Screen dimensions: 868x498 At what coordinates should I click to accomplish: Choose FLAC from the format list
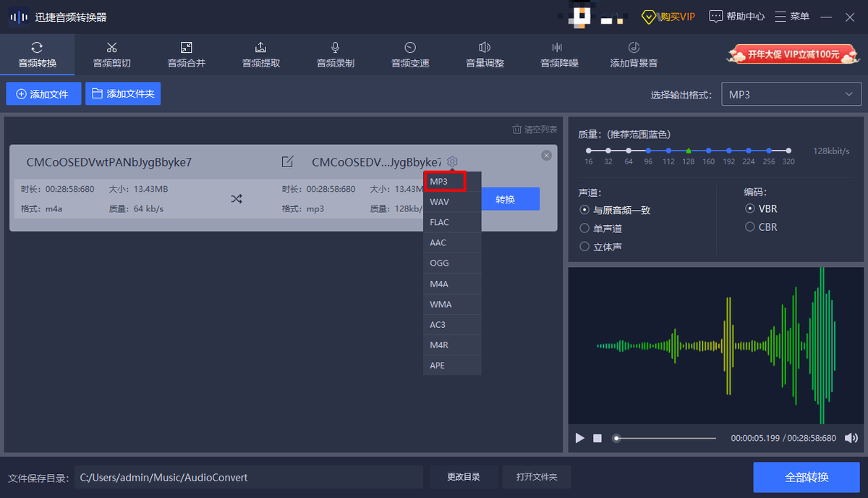(x=452, y=222)
